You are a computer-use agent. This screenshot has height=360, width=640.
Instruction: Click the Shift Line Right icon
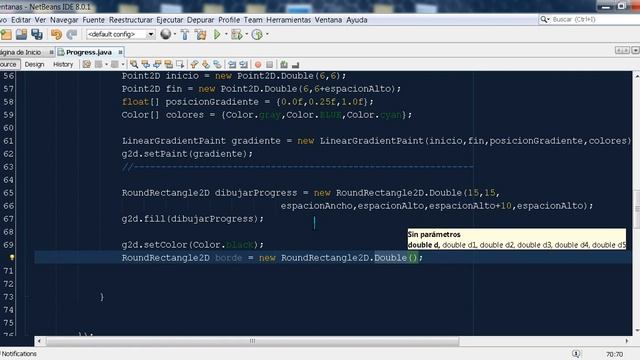point(244,64)
